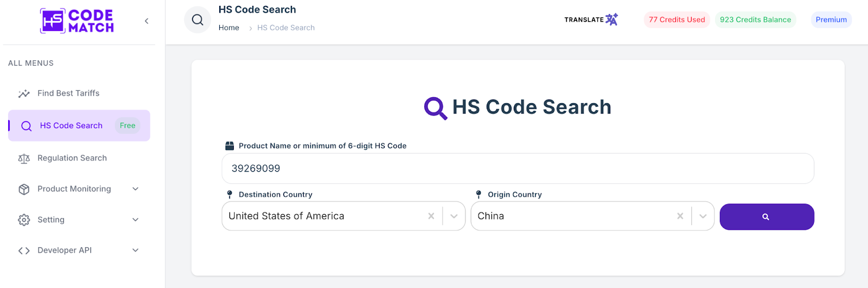Click the purple search submit button
Viewport: 868px width, 288px height.
767,217
